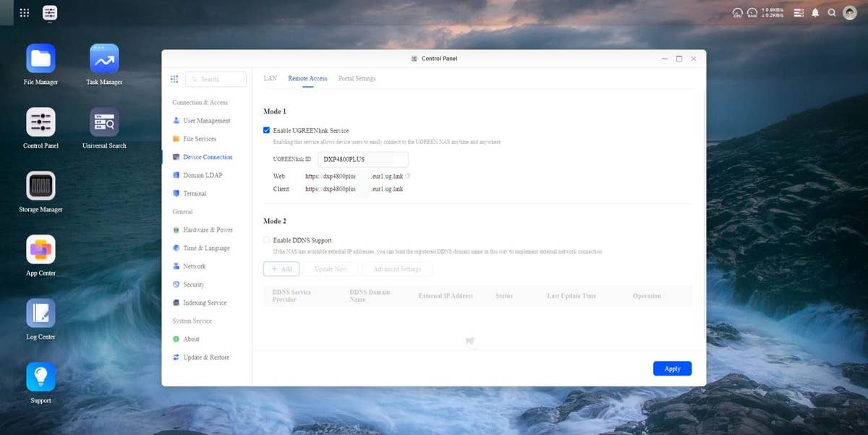This screenshot has height=435, width=868.
Task: Switch to the LAN tab
Action: tap(270, 78)
